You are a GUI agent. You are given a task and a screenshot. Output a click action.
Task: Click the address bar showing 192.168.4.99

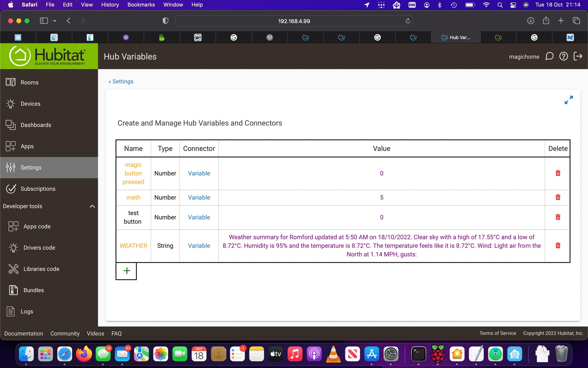coord(294,21)
